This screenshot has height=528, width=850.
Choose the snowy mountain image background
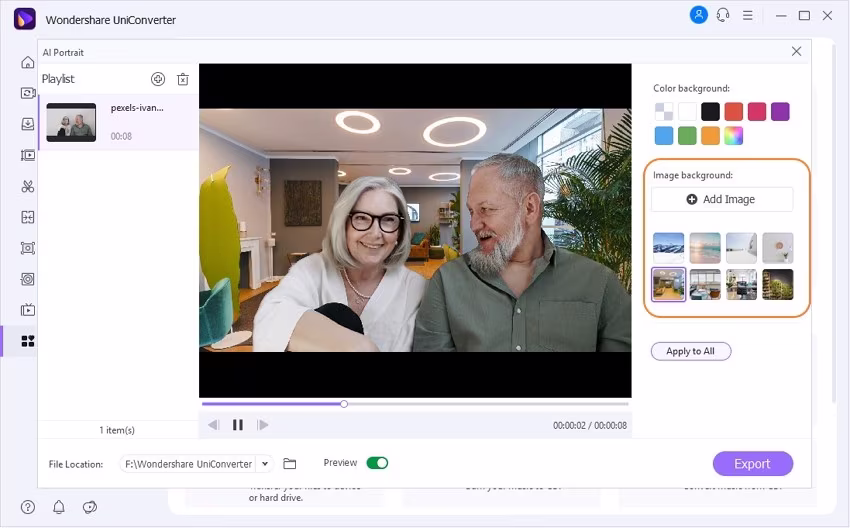[x=668, y=248]
